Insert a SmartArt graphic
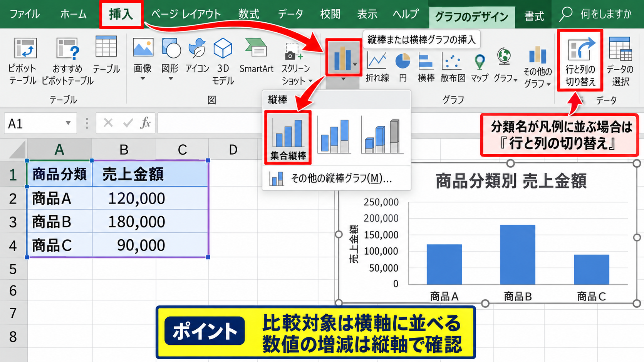The width and height of the screenshot is (644, 362). [x=257, y=56]
